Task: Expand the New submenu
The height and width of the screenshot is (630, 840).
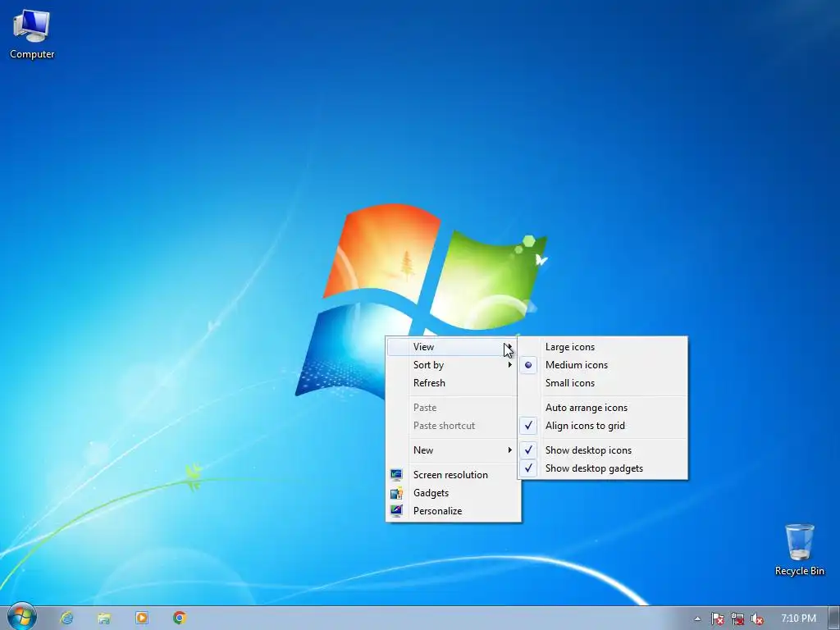Action: pyautogui.click(x=453, y=450)
